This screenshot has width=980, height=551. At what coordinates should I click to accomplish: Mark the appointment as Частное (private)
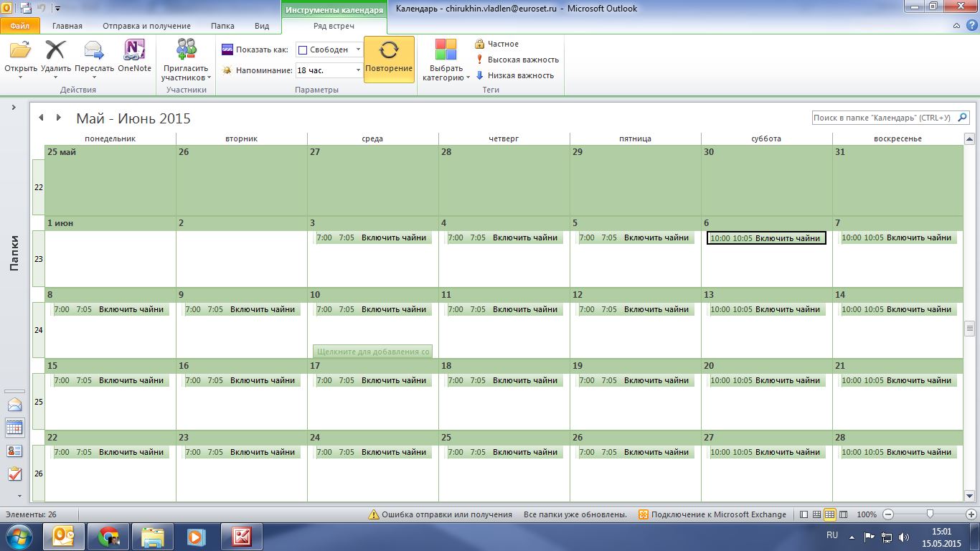[x=496, y=44]
